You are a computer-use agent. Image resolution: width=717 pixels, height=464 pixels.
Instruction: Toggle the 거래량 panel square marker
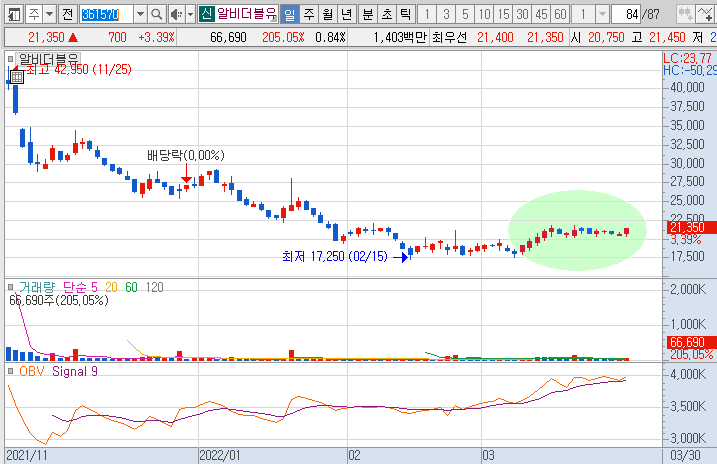tap(11, 287)
